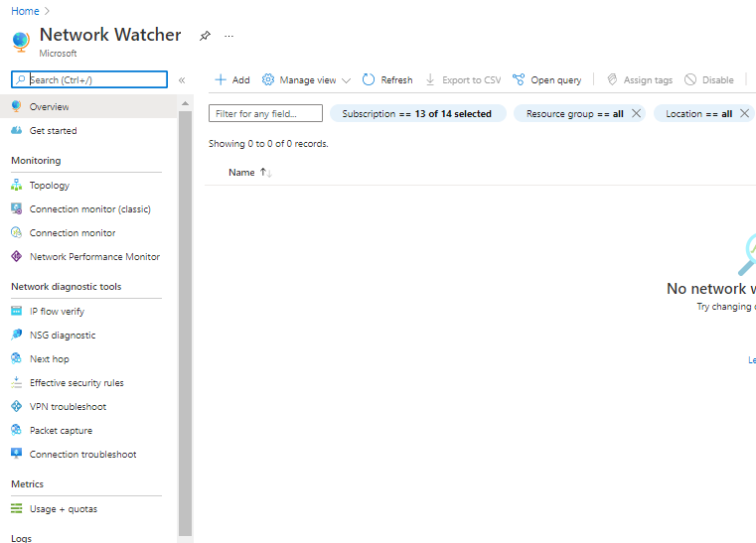Remove the Location filter
The height and width of the screenshot is (543, 756).
(x=744, y=113)
